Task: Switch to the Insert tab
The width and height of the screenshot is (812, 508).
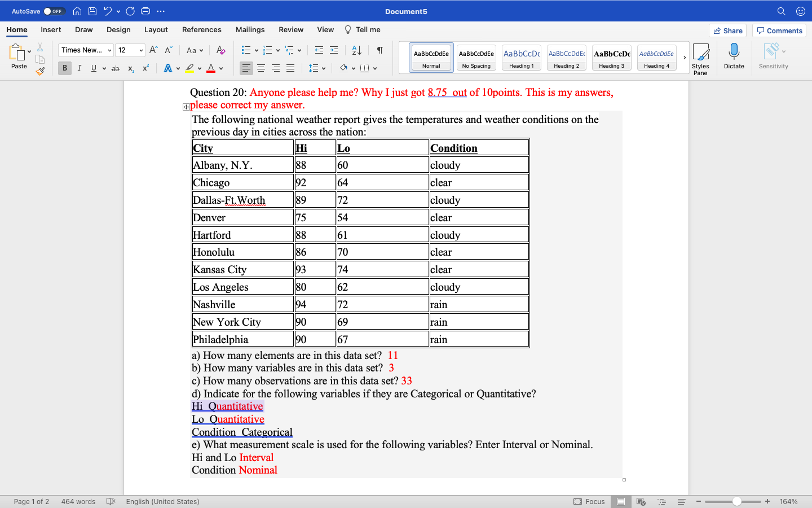Action: [51, 29]
